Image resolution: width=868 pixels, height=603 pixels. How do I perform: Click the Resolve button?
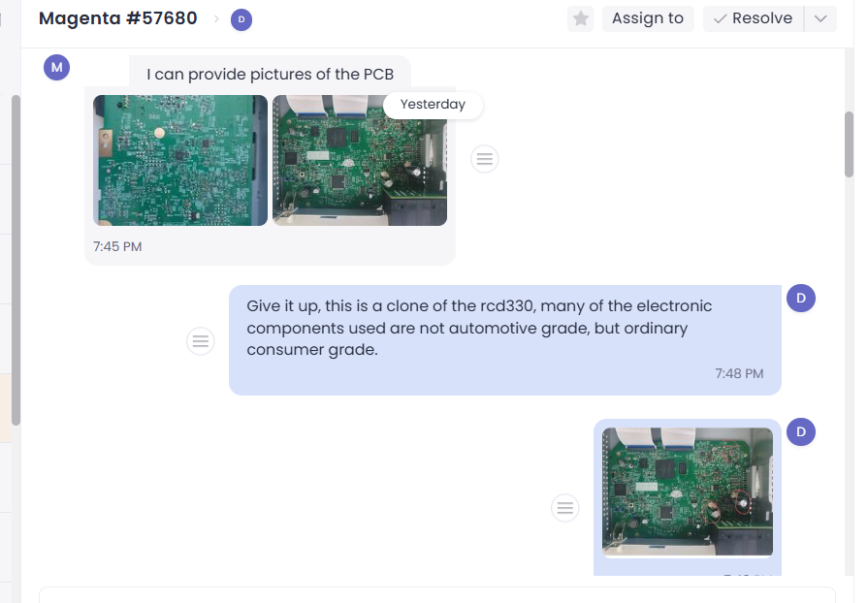click(754, 18)
